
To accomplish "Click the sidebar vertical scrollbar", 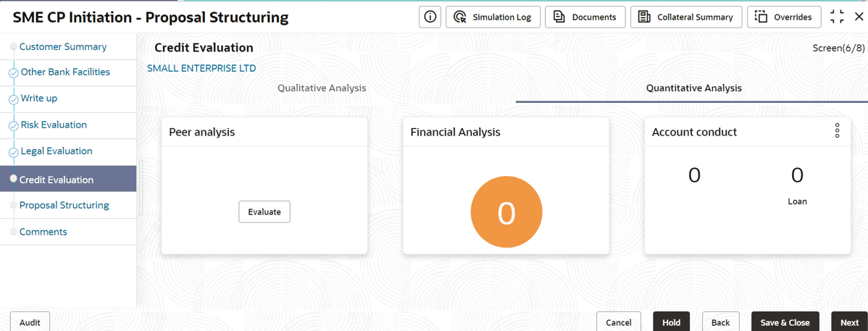I will pos(141,188).
